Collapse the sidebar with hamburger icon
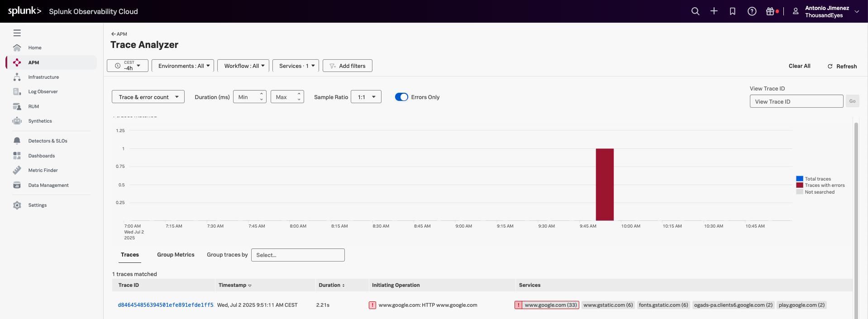 pyautogui.click(x=17, y=33)
